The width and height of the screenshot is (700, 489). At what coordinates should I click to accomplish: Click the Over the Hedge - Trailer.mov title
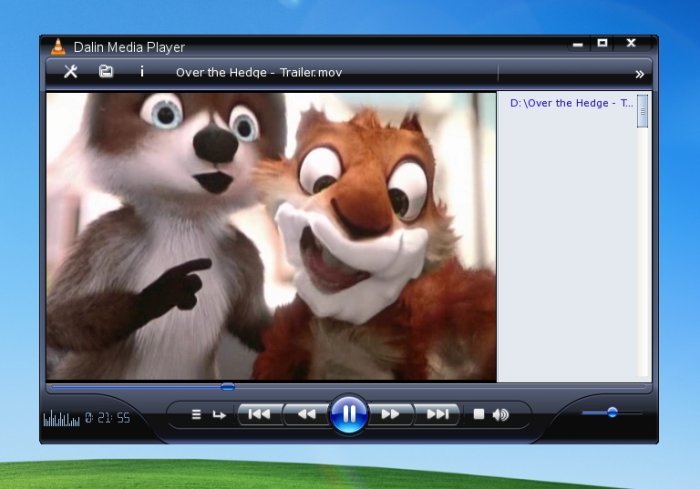pyautogui.click(x=259, y=72)
